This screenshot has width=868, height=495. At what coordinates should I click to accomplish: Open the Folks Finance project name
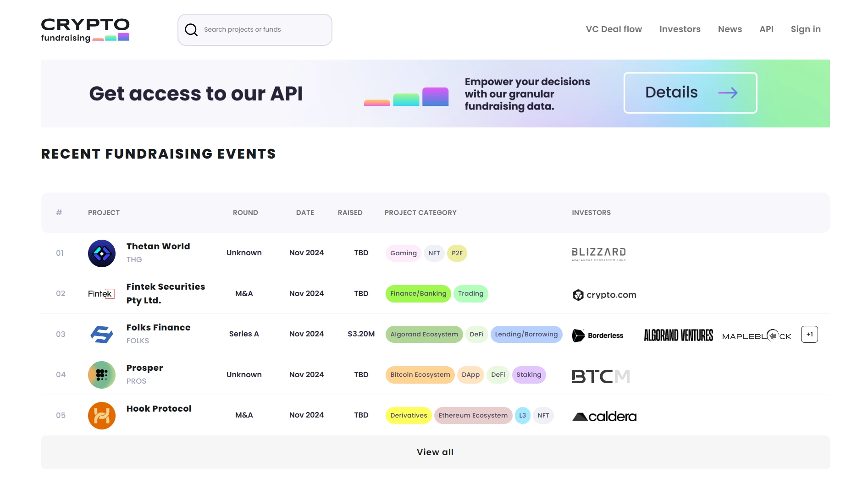click(x=158, y=328)
